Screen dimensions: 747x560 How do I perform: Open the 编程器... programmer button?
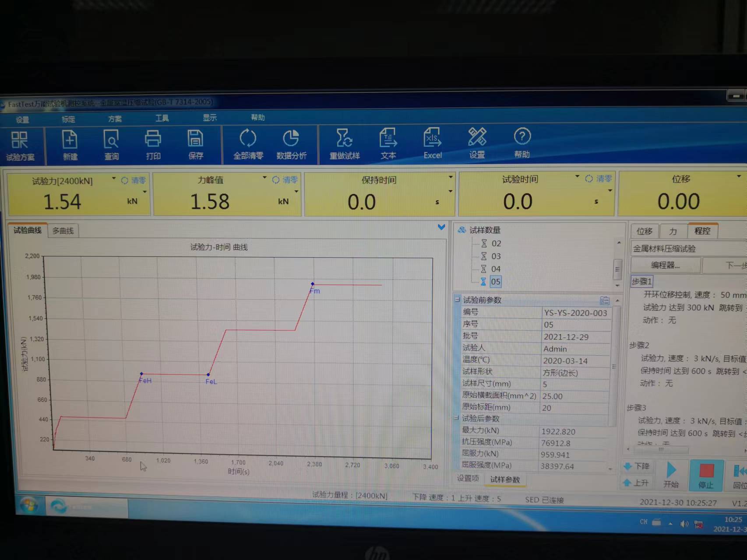(x=665, y=265)
